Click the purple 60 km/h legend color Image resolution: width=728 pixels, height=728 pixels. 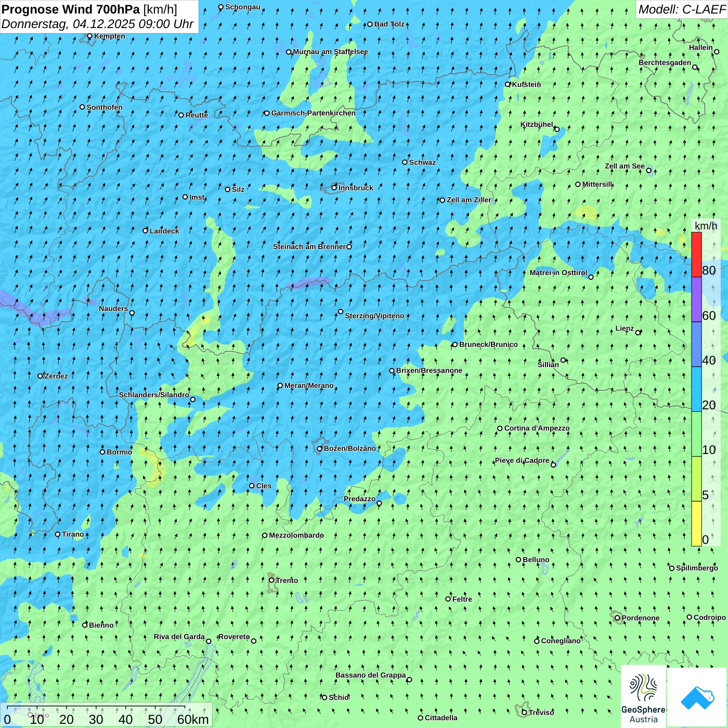tap(696, 300)
